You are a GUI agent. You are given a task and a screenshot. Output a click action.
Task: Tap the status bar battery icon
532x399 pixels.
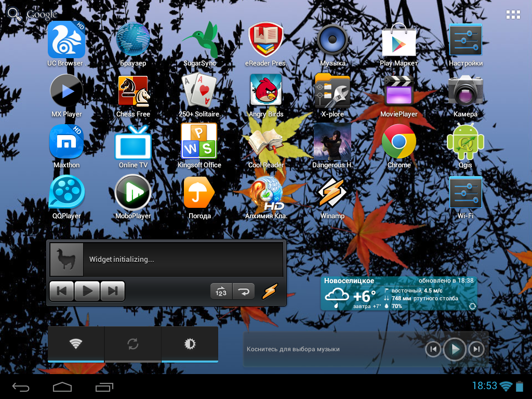click(520, 387)
